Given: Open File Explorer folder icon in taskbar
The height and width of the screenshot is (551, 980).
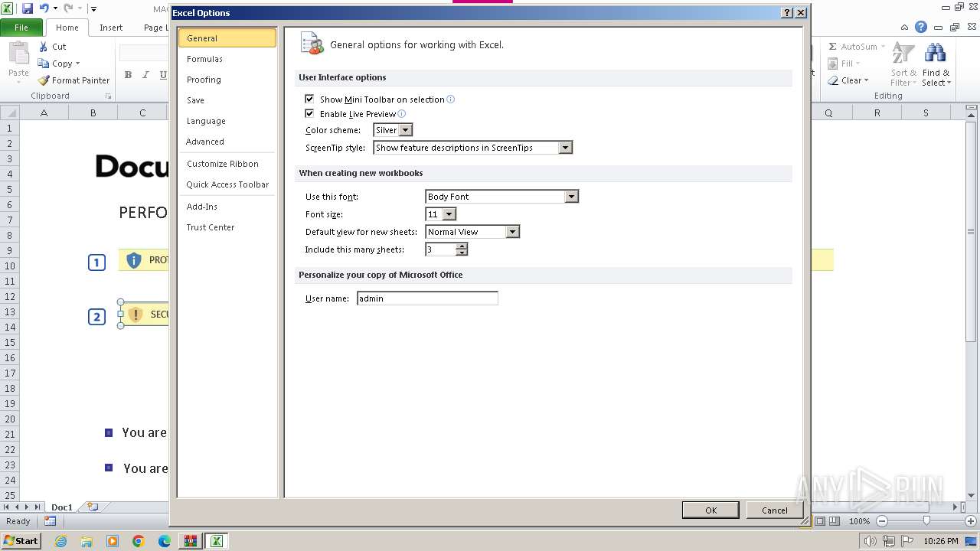Looking at the screenshot, I should (87, 541).
